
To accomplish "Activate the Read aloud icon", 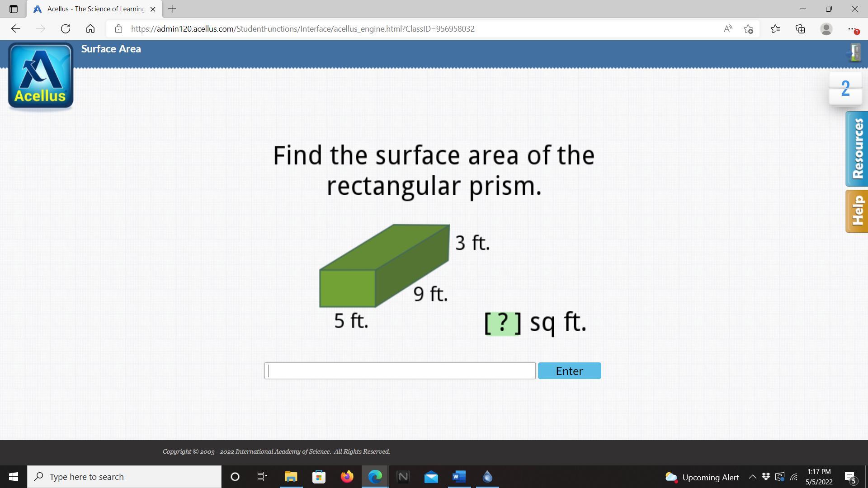I will (x=727, y=29).
